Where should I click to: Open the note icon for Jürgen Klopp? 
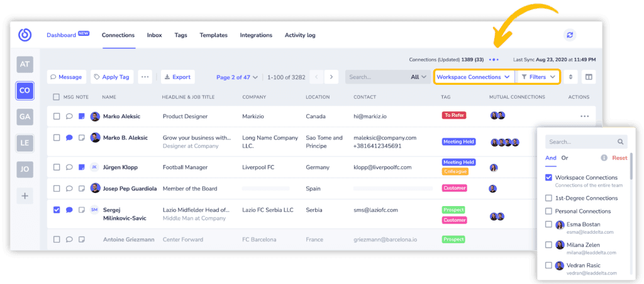pos(82,167)
